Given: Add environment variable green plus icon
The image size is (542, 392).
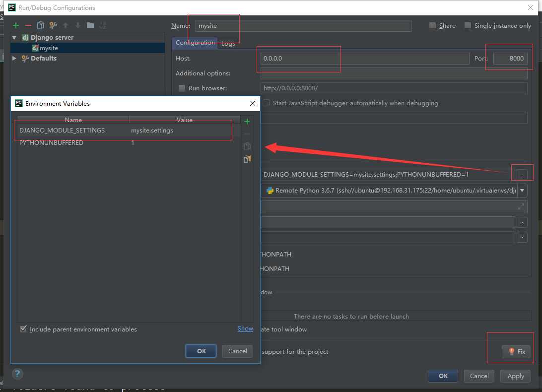Looking at the screenshot, I should click(x=247, y=122).
